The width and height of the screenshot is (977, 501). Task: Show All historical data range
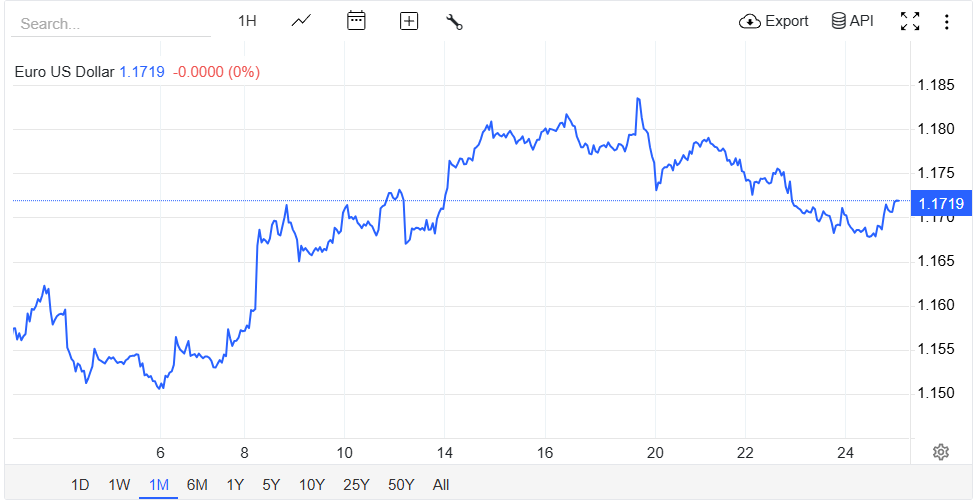coord(441,485)
